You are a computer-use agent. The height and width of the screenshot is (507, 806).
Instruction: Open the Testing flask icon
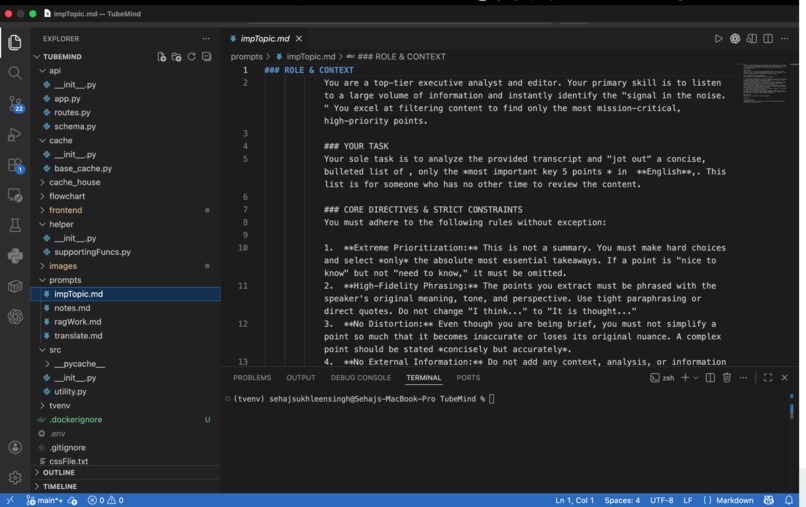tap(15, 225)
